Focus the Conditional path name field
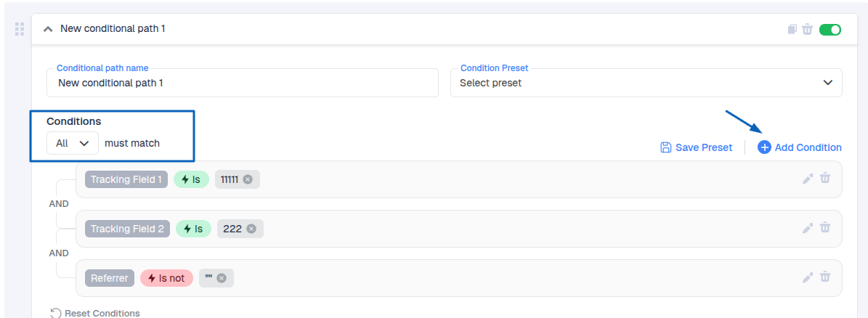Viewport: 868px width, 318px height. click(x=242, y=83)
